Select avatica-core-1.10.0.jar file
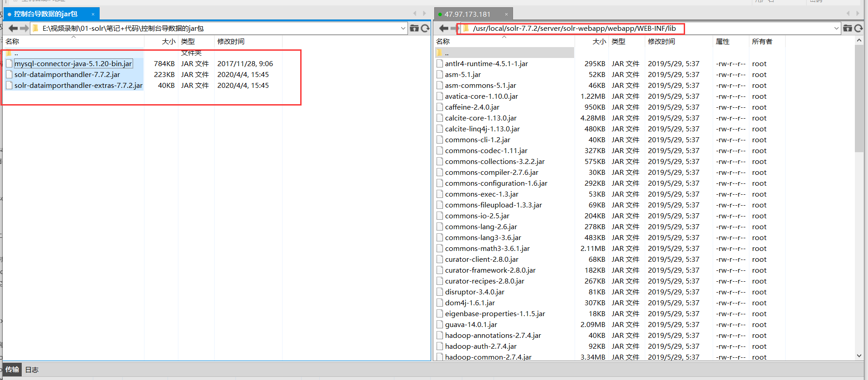The width and height of the screenshot is (868, 380). (481, 96)
